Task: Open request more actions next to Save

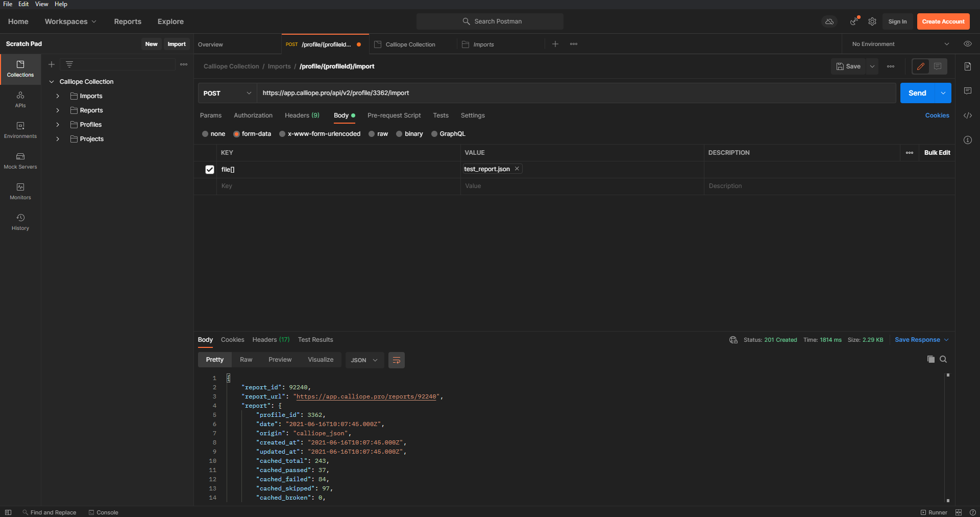Action: [891, 66]
